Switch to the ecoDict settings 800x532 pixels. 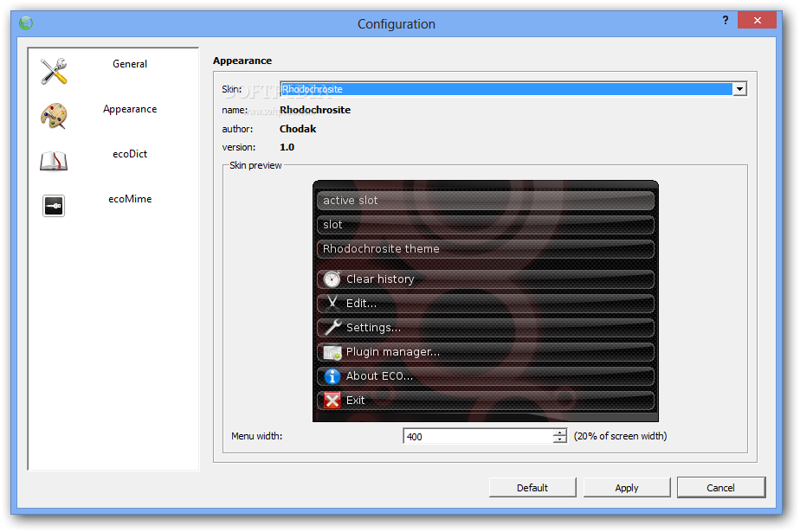pos(130,154)
